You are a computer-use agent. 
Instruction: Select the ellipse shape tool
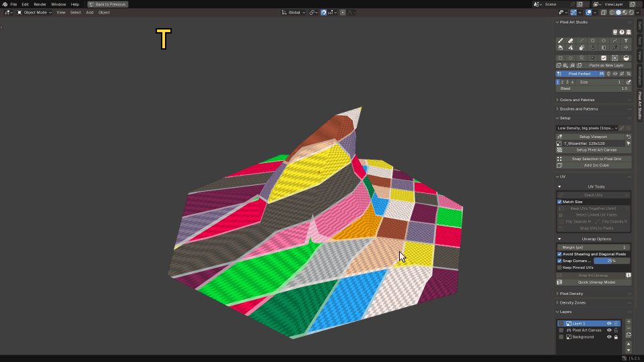tap(604, 41)
